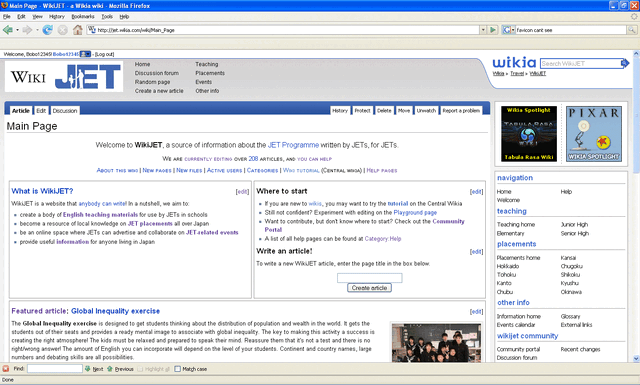Open the Google search engine selector icon

(x=508, y=30)
